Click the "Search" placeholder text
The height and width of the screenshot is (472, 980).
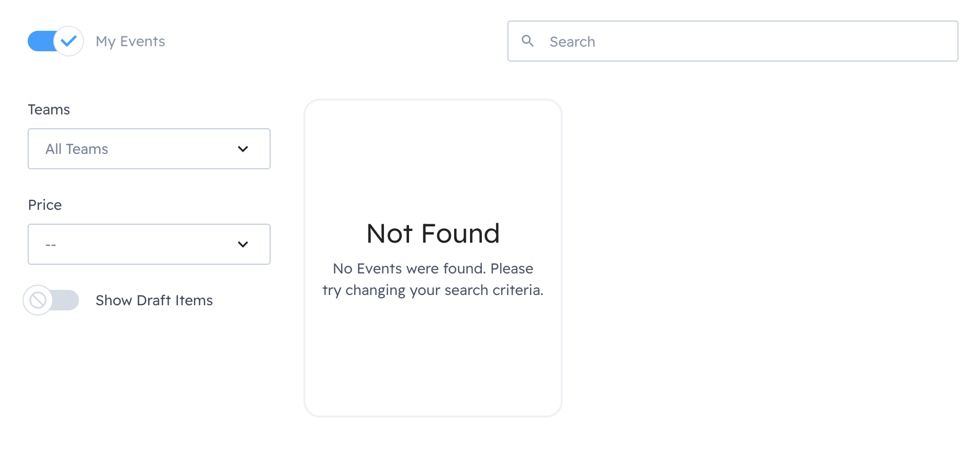pos(572,42)
